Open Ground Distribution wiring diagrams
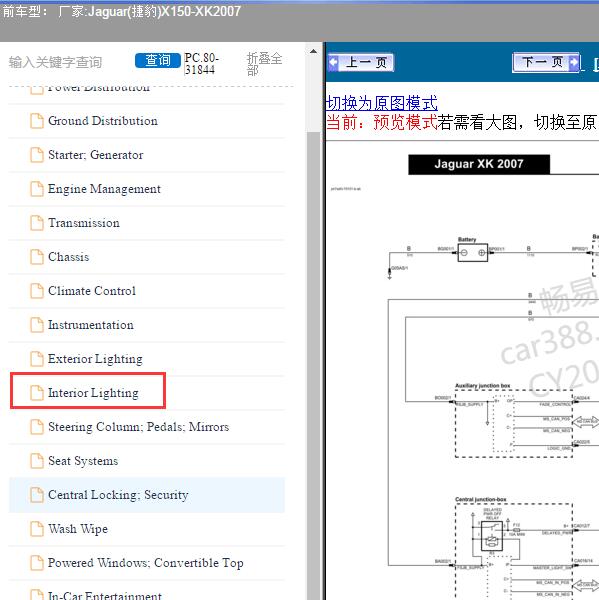This screenshot has height=600, width=599. (103, 121)
